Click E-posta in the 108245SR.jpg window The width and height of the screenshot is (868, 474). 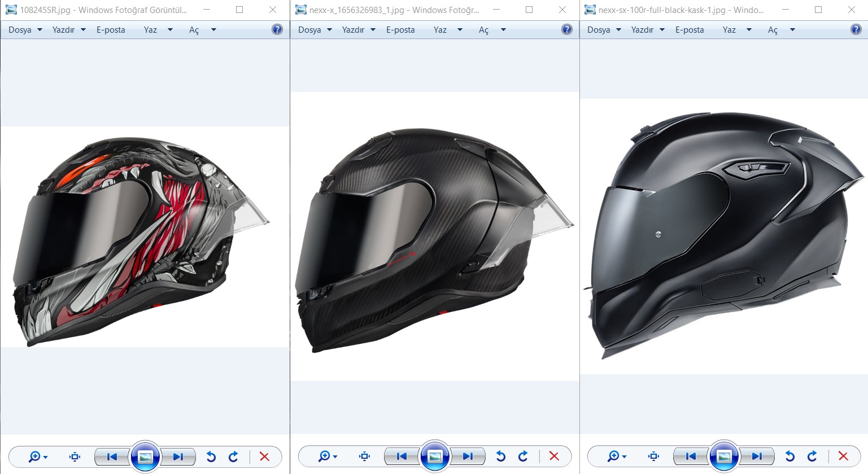coord(111,30)
